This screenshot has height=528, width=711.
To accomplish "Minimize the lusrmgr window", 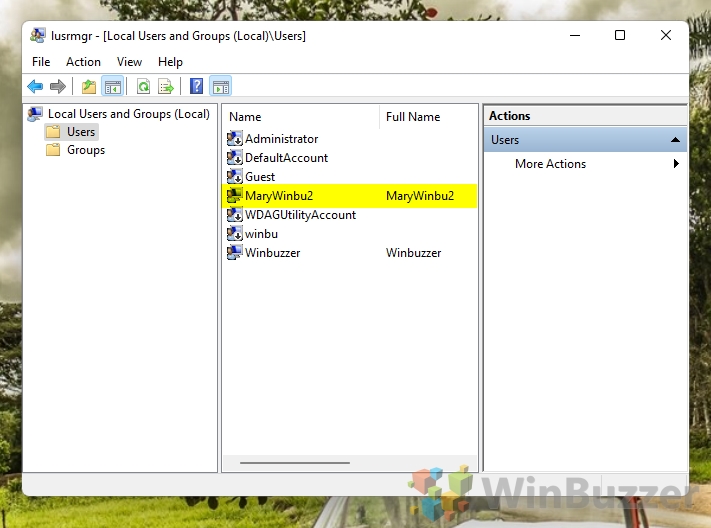I will [575, 35].
